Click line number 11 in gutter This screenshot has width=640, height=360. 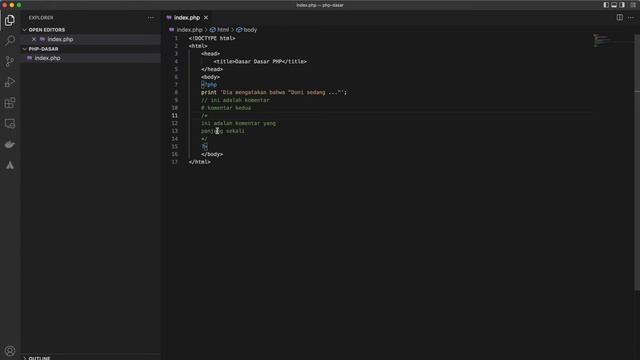pyautogui.click(x=175, y=116)
